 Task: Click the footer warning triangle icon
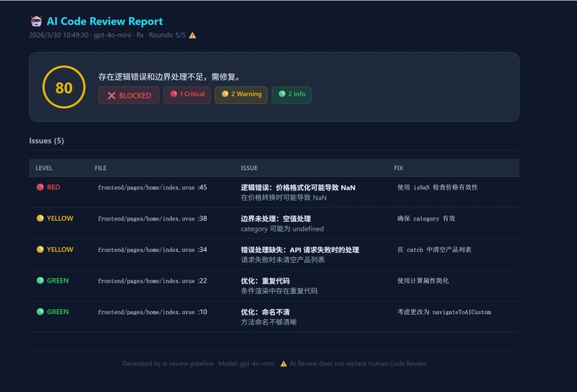(283, 364)
